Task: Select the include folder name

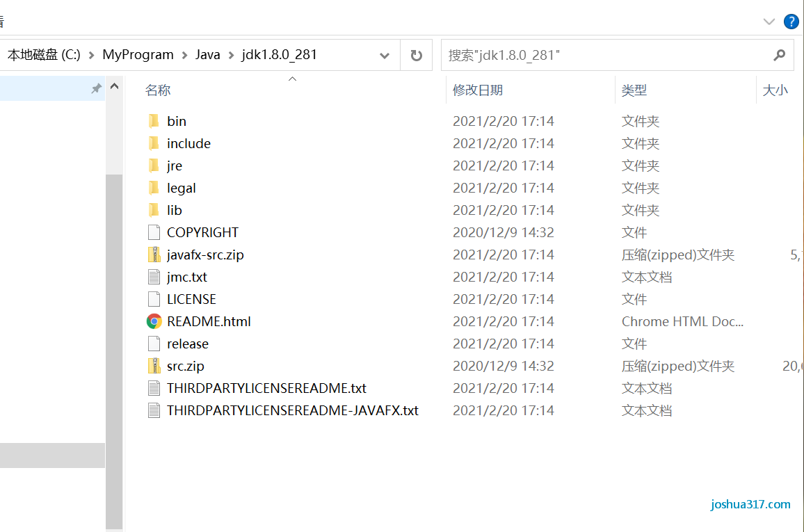Action: tap(188, 143)
